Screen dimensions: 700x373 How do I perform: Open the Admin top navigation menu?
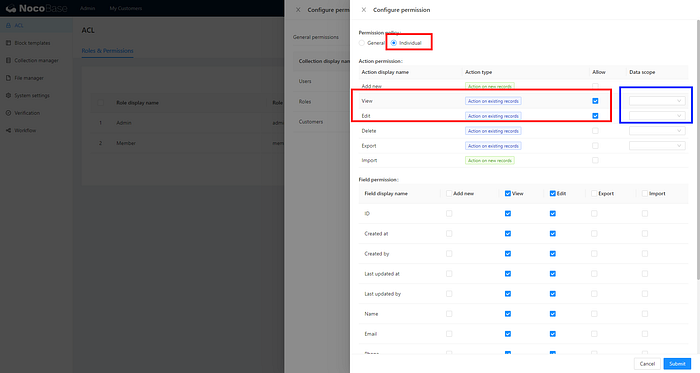[88, 8]
